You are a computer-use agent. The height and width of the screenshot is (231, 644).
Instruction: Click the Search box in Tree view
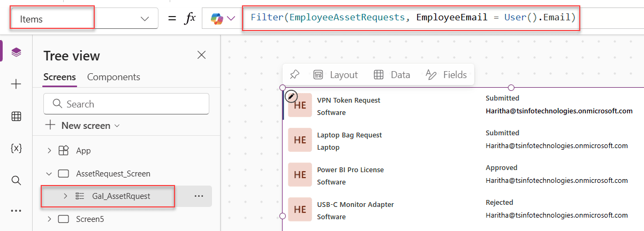coord(126,104)
